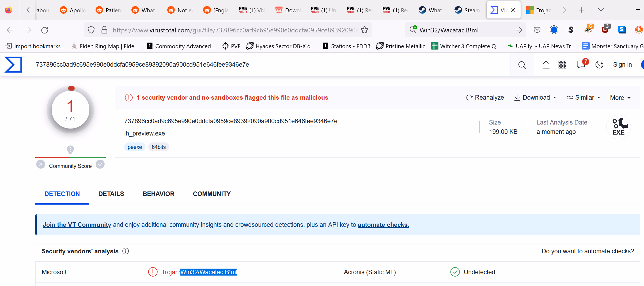Click the upload file arrow icon

[546, 65]
